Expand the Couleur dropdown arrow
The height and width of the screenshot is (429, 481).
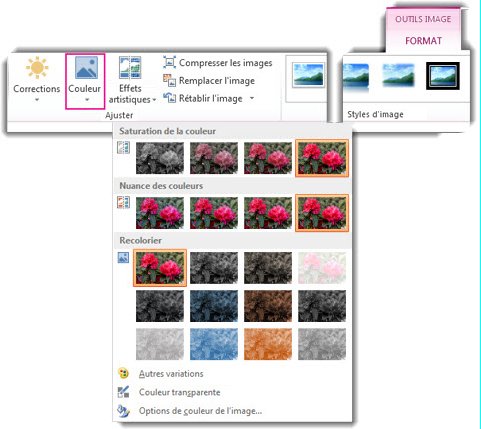tap(87, 100)
